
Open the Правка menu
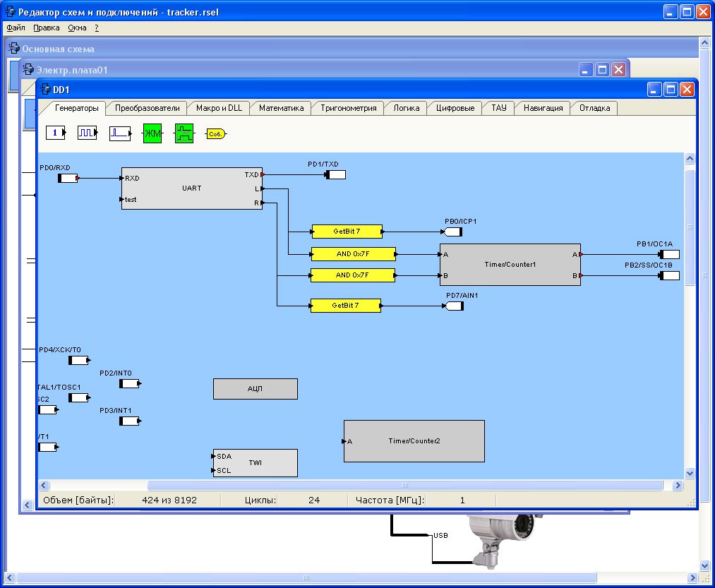coord(47,28)
